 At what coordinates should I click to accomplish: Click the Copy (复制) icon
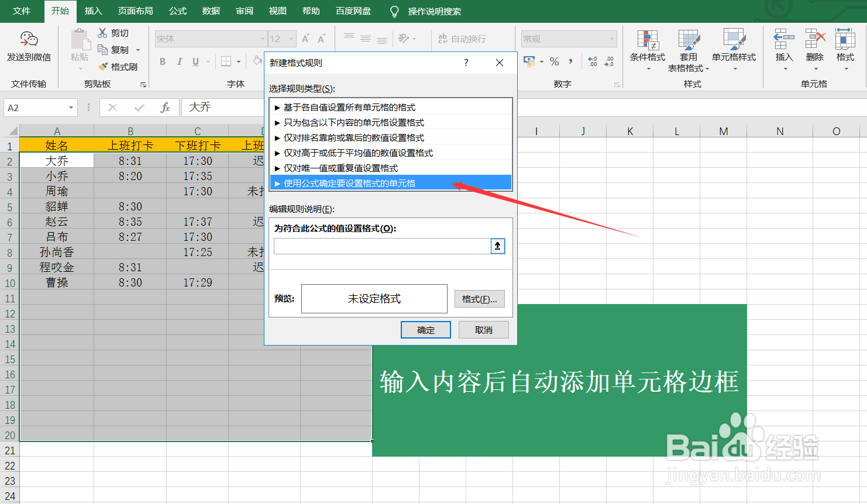point(102,50)
